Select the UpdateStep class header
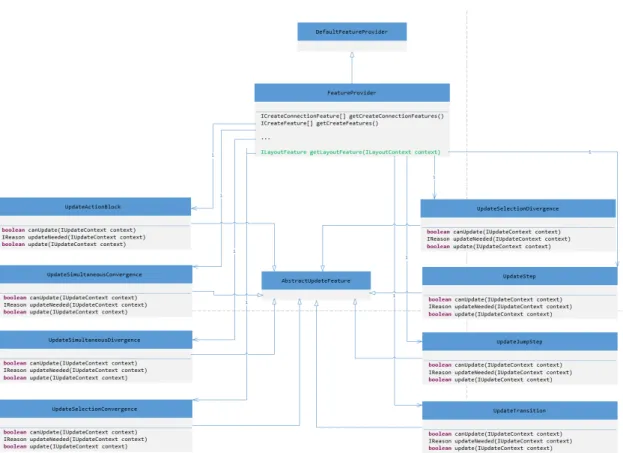Viewport: 623px width, 453px height. point(520,276)
